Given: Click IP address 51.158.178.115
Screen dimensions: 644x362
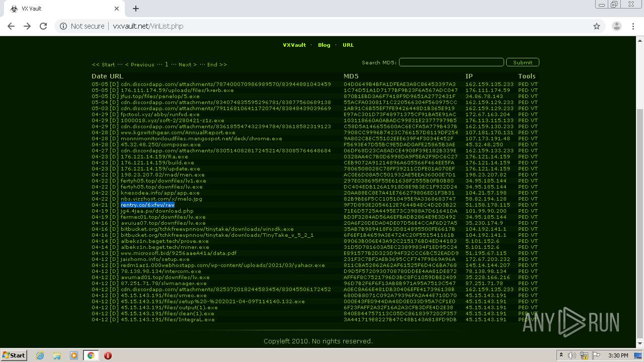Looking at the screenshot, I should [488, 205].
